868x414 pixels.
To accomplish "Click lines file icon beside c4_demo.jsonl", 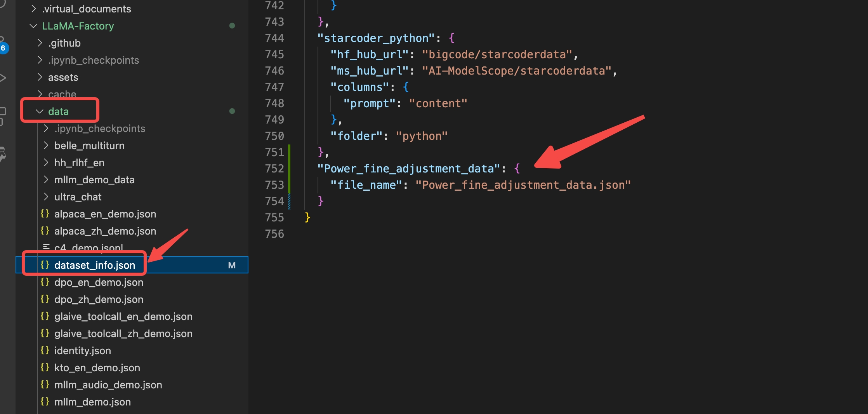I will pos(46,247).
